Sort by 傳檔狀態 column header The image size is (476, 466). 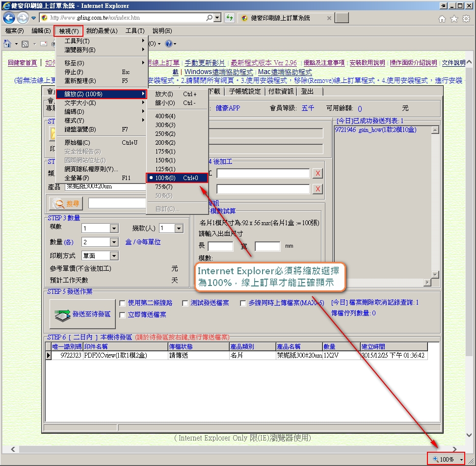[199, 346]
